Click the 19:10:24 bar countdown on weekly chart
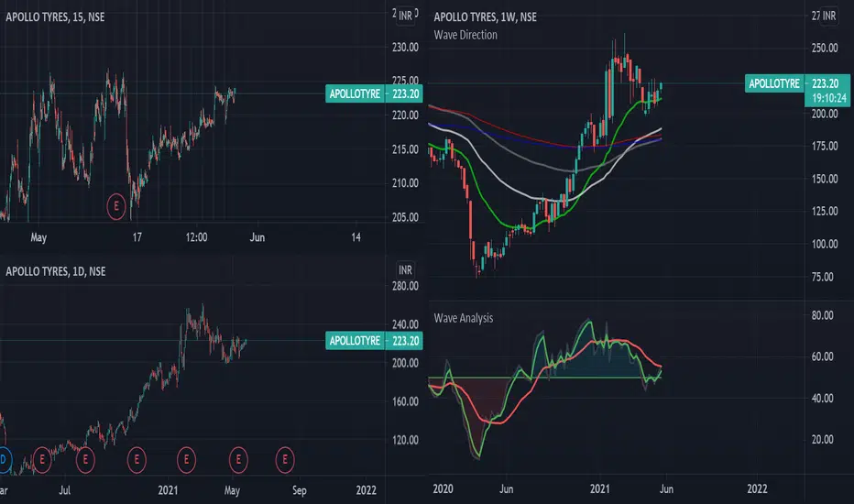The height and width of the screenshot is (504, 854). pos(829,98)
